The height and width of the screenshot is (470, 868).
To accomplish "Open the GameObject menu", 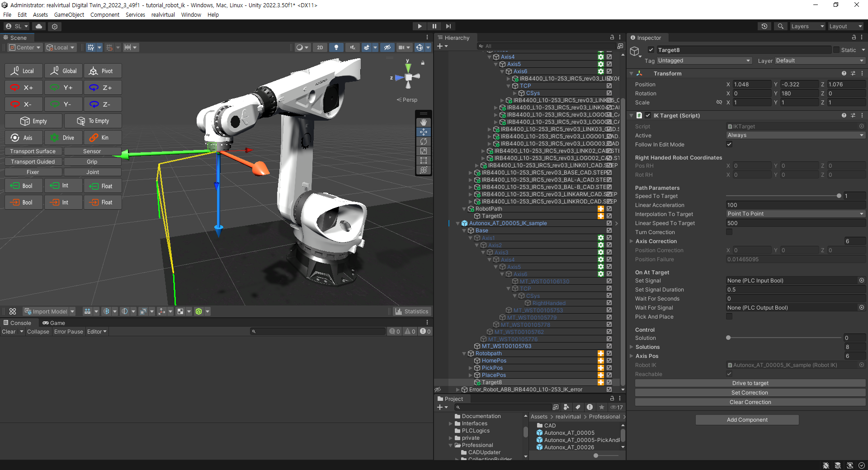I will point(69,15).
